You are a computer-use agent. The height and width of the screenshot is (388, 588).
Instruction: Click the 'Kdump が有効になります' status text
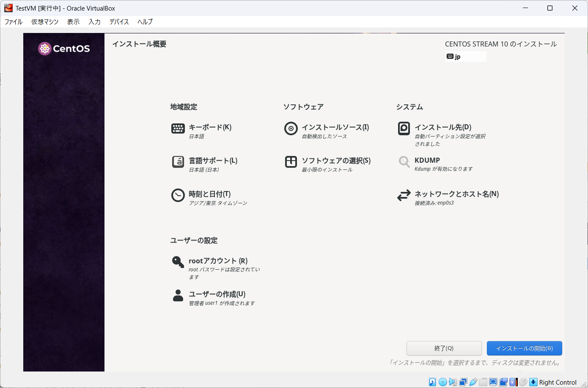click(x=444, y=169)
